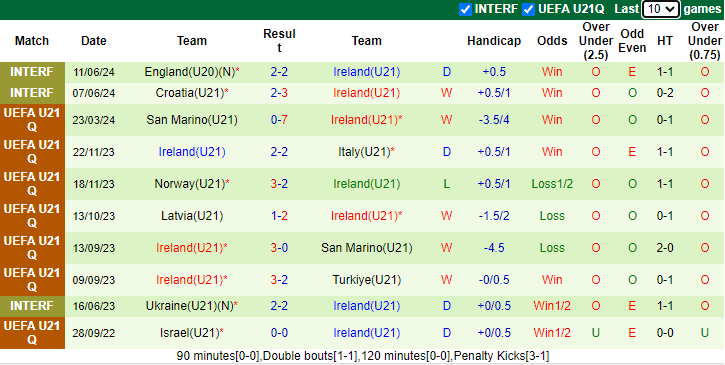Open Ireland(U21) in the 16/06/23 row
The image size is (725, 365).
[367, 306]
